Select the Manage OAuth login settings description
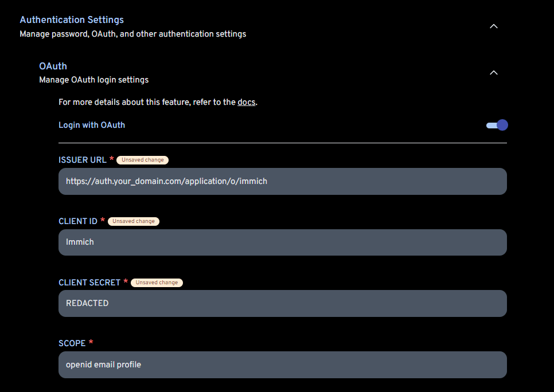This screenshot has height=392, width=554. tap(93, 80)
